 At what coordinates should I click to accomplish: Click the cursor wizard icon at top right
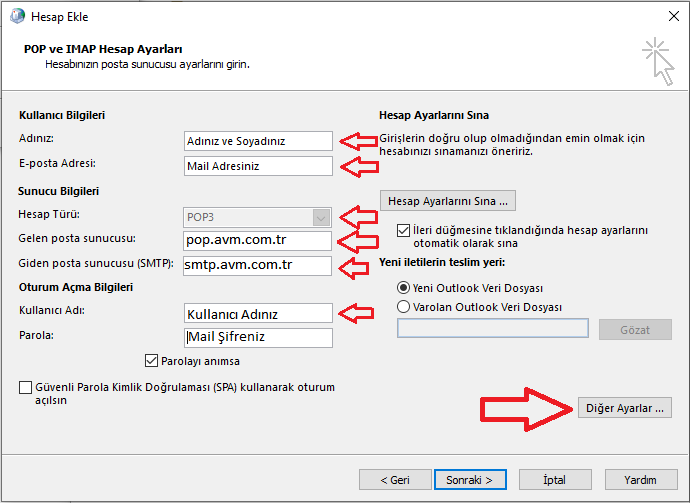(658, 60)
